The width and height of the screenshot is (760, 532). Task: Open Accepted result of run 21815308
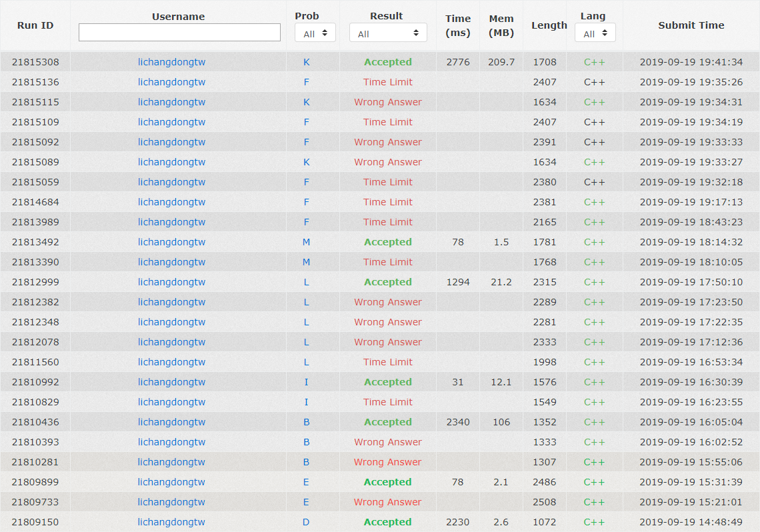388,62
